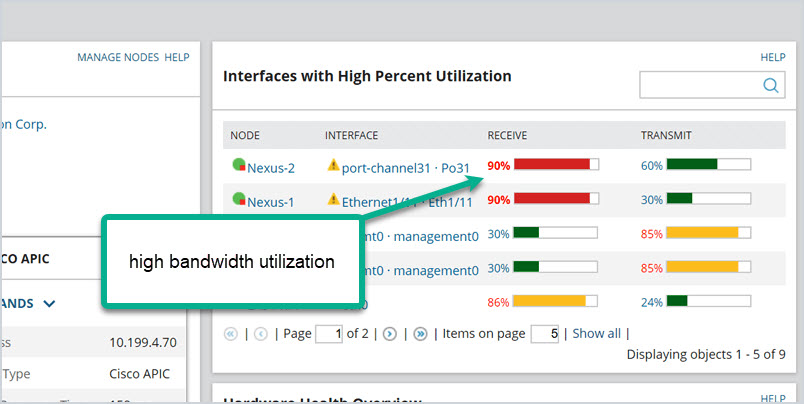The width and height of the screenshot is (804, 404).
Task: Click Show all link in pagination
Action: click(596, 333)
